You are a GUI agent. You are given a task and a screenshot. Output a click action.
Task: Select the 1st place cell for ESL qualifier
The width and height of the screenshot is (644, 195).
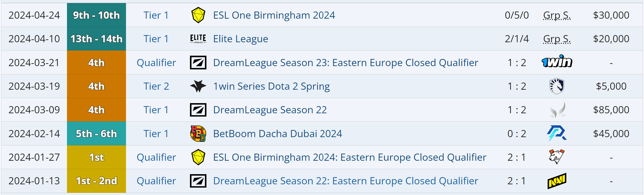(x=96, y=157)
